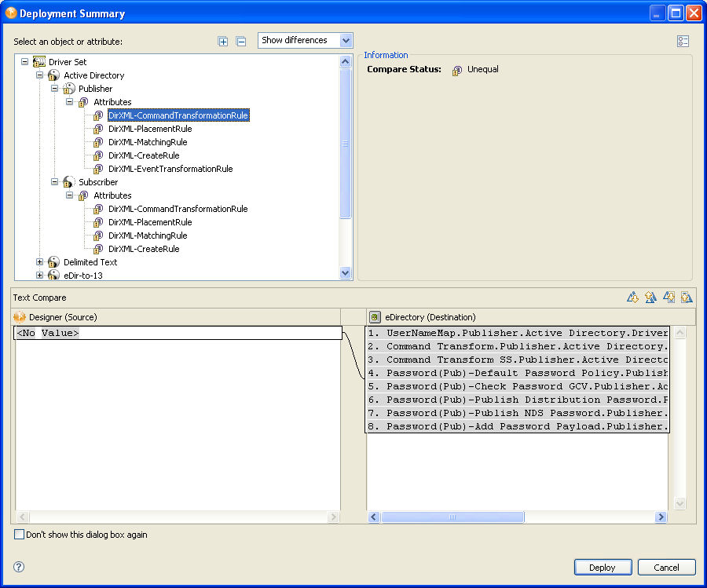This screenshot has height=588, width=707.
Task: Click the Publisher DirXML-MatchingRule attribute icon
Action: 98,142
